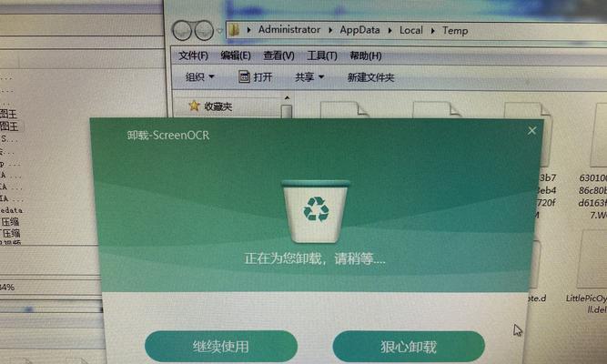The image size is (607, 364).
Task: Click 新建文件夹 in Explorer toolbar
Action: 371,77
